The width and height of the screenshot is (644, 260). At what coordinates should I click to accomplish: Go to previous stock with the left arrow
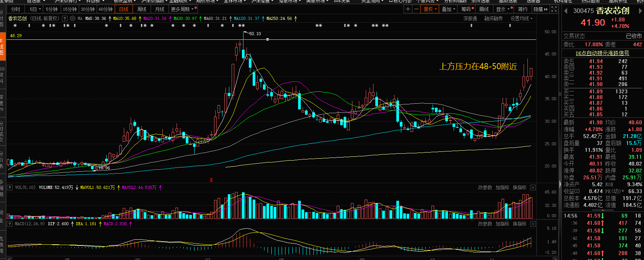(566, 11)
